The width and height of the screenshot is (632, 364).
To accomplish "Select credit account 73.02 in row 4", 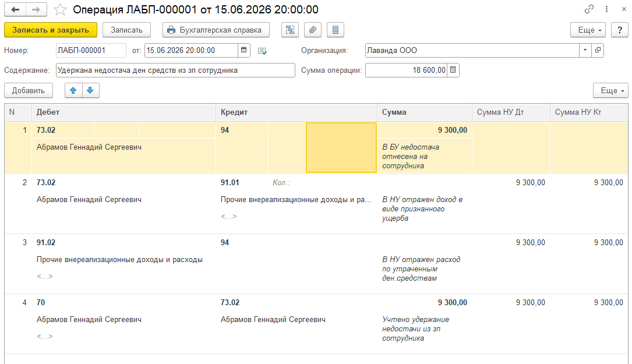I will pos(230,303).
